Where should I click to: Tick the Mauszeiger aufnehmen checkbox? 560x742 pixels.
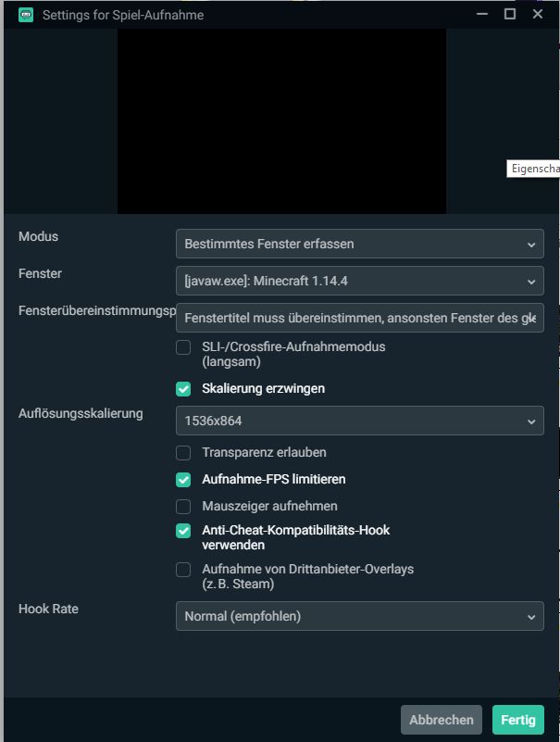pos(183,507)
